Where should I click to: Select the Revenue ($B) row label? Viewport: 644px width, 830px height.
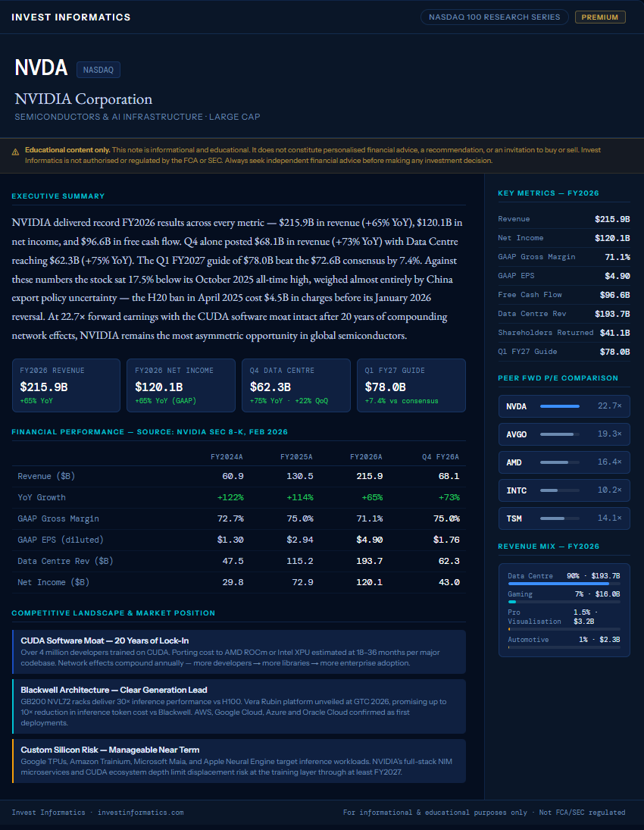46,477
